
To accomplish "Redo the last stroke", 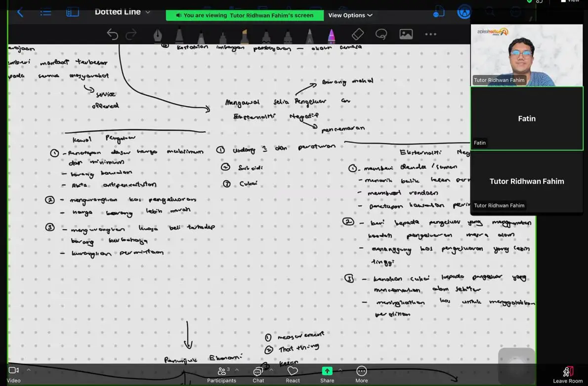I will pyautogui.click(x=131, y=35).
